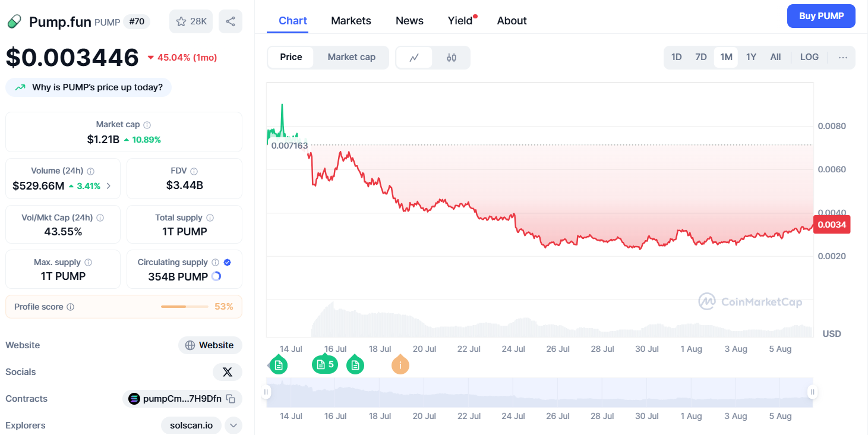Viewport: 868px width, 435px height.
Task: Click the Buy PUMP button
Action: pos(821,16)
